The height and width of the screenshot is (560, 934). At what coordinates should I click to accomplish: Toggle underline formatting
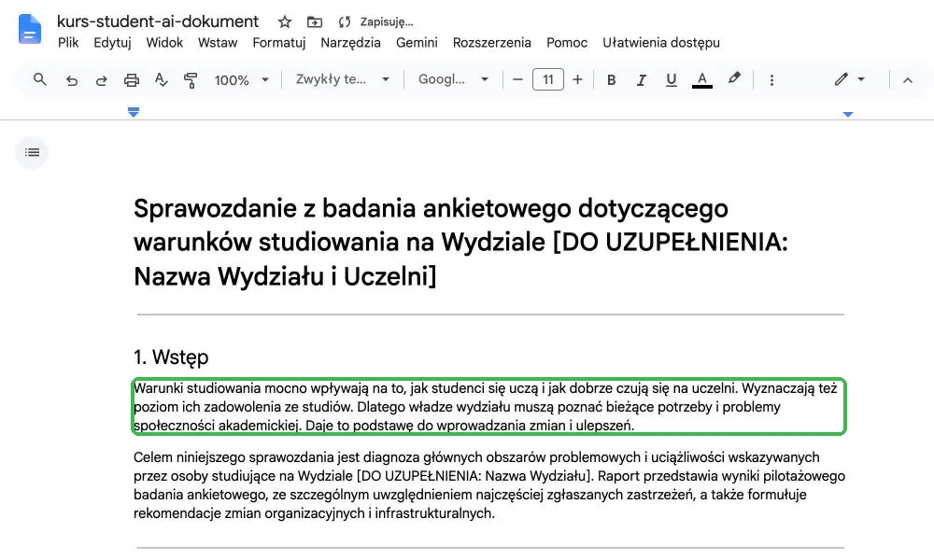[672, 79]
